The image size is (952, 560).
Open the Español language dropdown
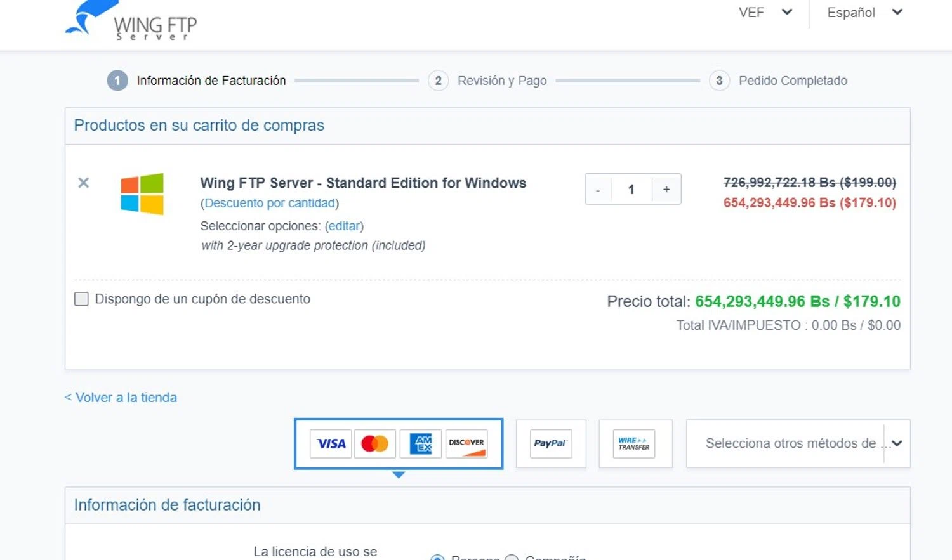point(864,12)
